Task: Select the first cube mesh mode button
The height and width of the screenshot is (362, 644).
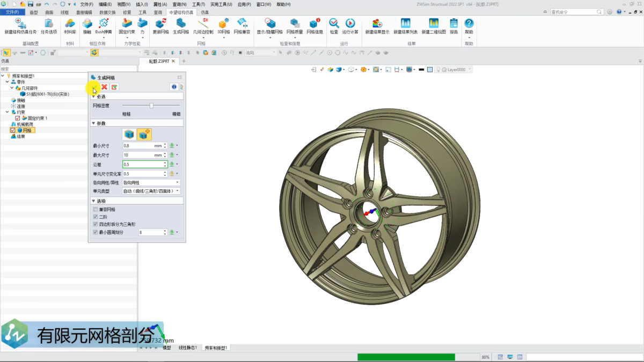Action: point(129,134)
